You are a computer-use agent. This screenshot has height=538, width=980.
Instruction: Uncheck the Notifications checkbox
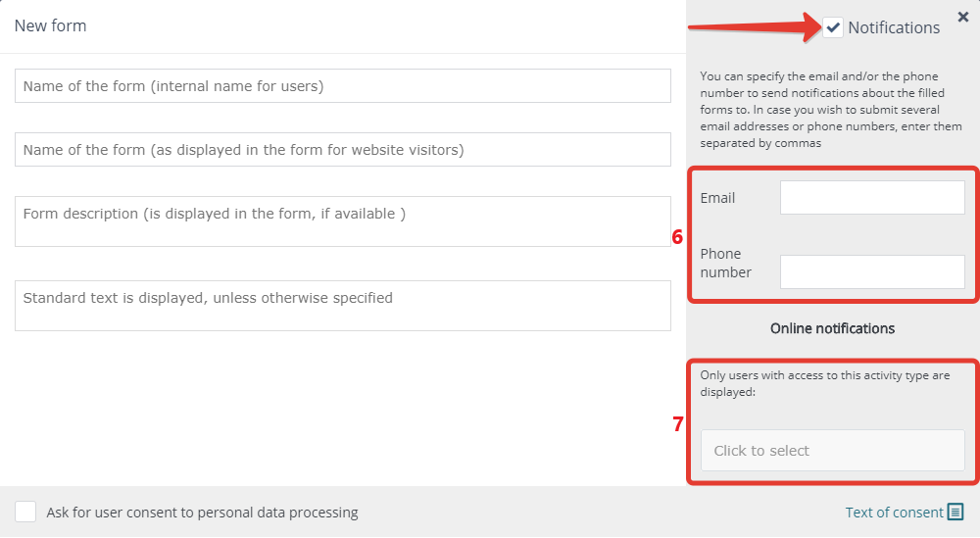coord(832,27)
